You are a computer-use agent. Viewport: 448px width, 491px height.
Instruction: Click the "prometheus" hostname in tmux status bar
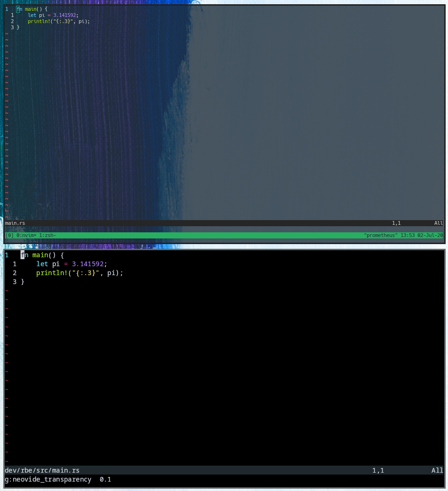coord(381,235)
